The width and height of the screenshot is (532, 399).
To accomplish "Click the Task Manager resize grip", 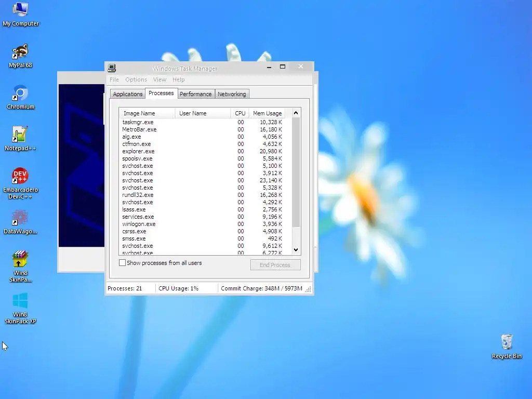I will click(308, 289).
